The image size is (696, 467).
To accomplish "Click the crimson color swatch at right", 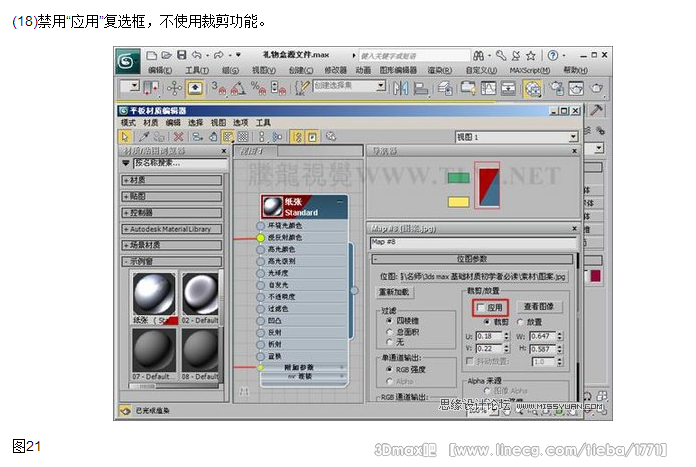I will point(596,276).
